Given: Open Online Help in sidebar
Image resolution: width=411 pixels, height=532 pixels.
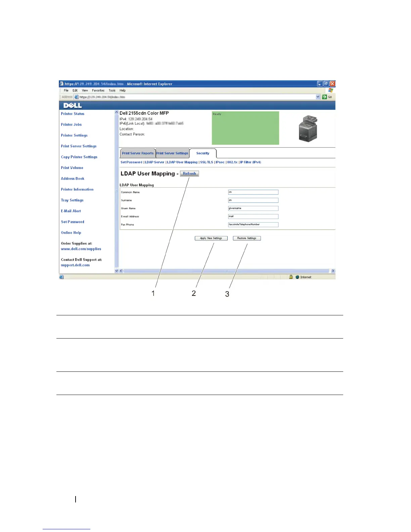Looking at the screenshot, I should click(71, 232).
